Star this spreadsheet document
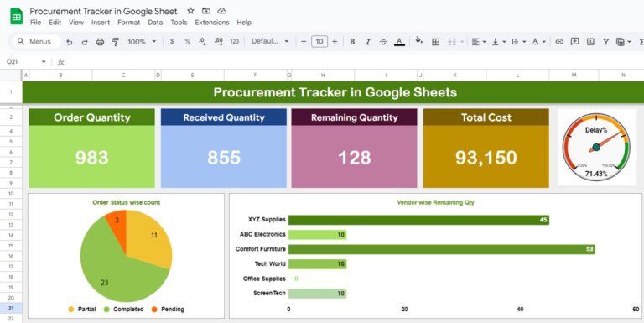The width and height of the screenshot is (644, 323). click(x=190, y=11)
